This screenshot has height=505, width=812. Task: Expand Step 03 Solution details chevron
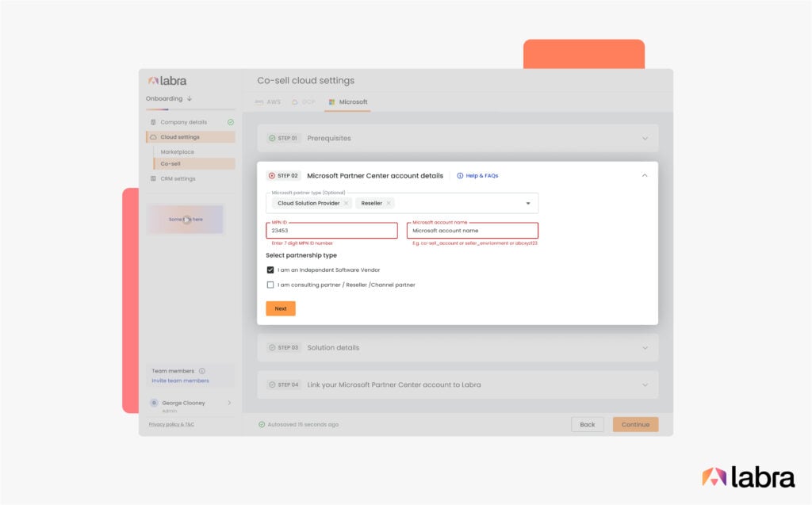645,347
